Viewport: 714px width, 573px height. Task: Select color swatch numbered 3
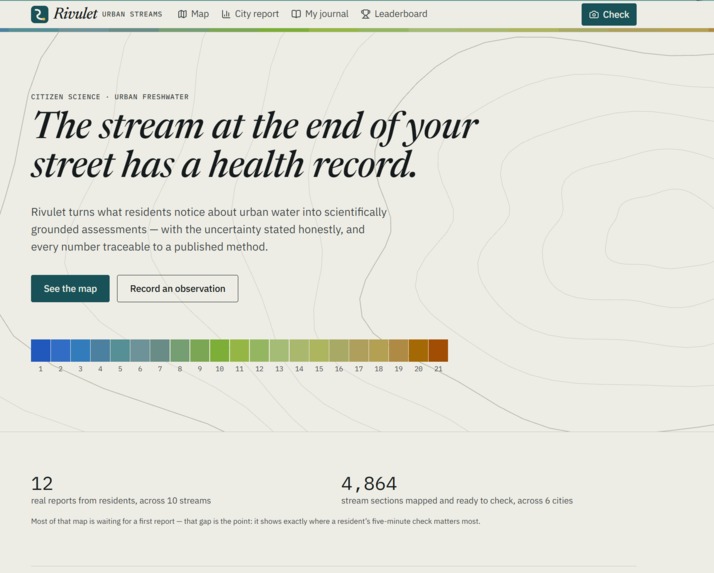[x=81, y=350]
